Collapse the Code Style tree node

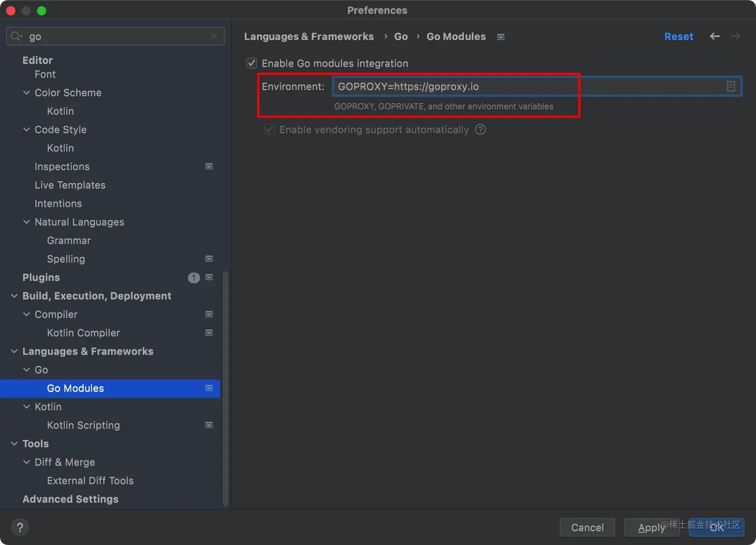[x=26, y=129]
